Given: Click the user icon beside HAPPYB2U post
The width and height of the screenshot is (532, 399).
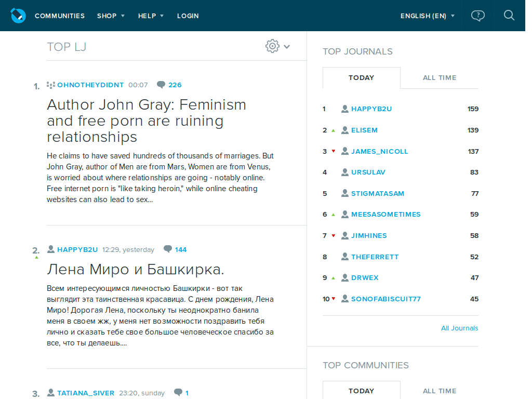Looking at the screenshot, I should point(51,249).
